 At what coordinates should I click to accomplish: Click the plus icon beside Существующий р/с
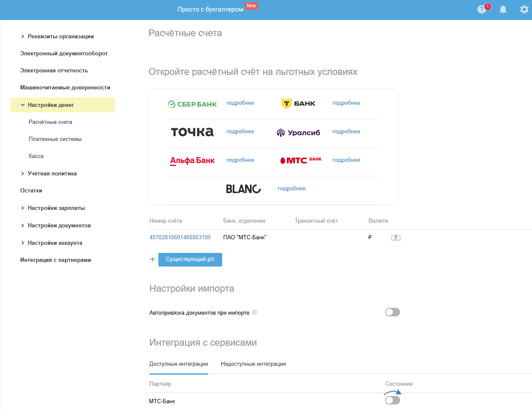click(x=152, y=259)
